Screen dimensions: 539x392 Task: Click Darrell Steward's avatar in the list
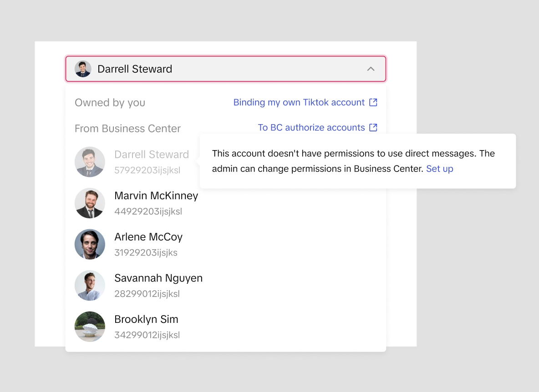tap(90, 162)
